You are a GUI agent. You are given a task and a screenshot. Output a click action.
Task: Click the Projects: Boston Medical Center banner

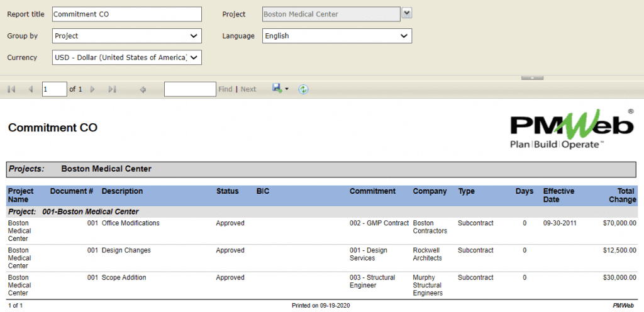coord(321,169)
